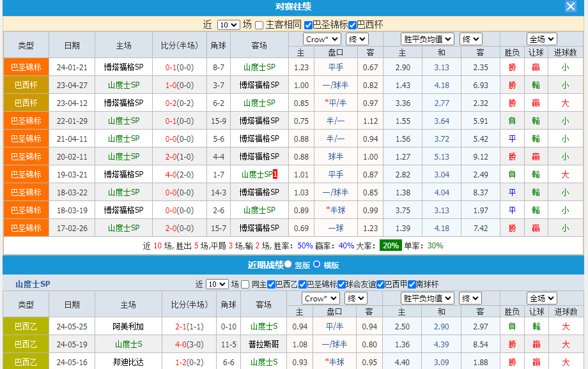Image resolution: width=588 pixels, height=369 pixels.
Task: Open the 胜平负均值 dropdown
Action: 427,38
